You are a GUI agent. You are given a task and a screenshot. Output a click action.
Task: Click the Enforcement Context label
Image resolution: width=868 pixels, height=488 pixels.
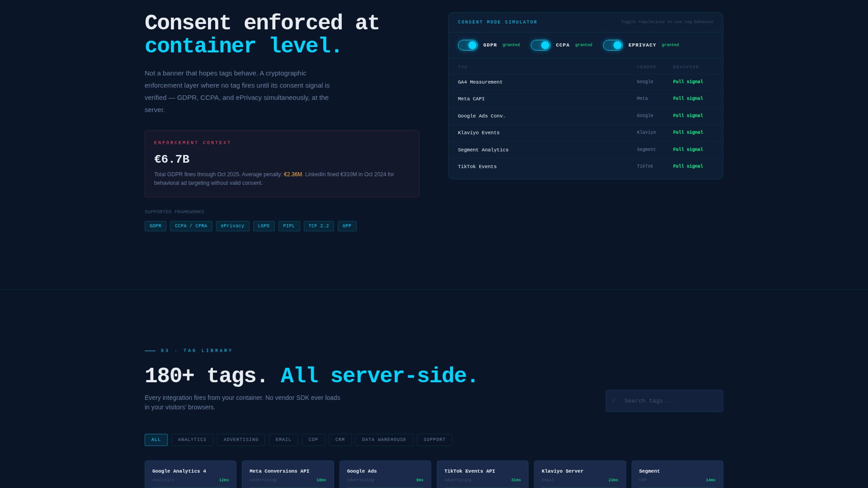click(193, 143)
